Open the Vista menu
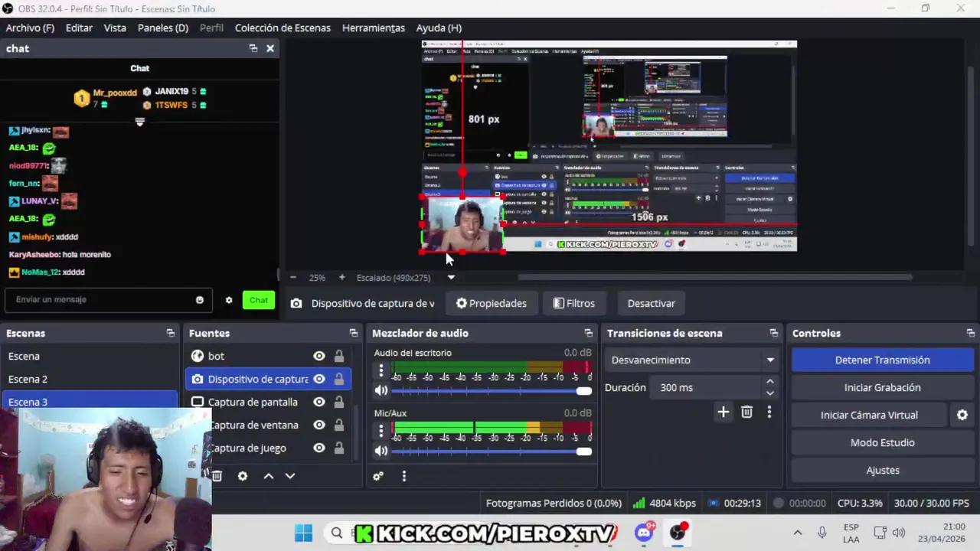980x551 pixels. (x=115, y=28)
